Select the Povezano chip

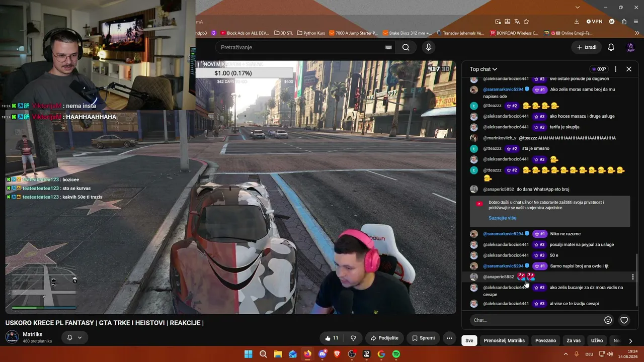pos(545,340)
